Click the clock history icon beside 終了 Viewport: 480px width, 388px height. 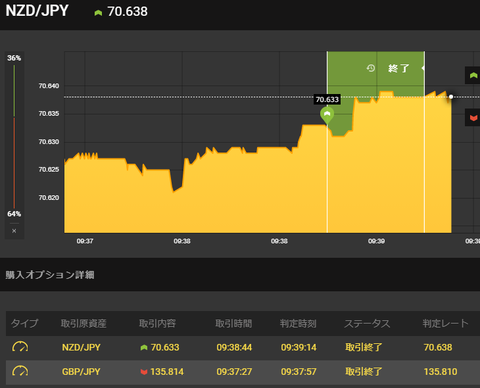coord(371,68)
